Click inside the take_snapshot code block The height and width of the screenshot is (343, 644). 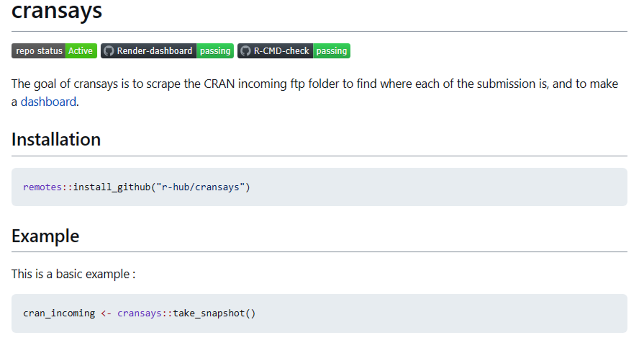[319, 313]
